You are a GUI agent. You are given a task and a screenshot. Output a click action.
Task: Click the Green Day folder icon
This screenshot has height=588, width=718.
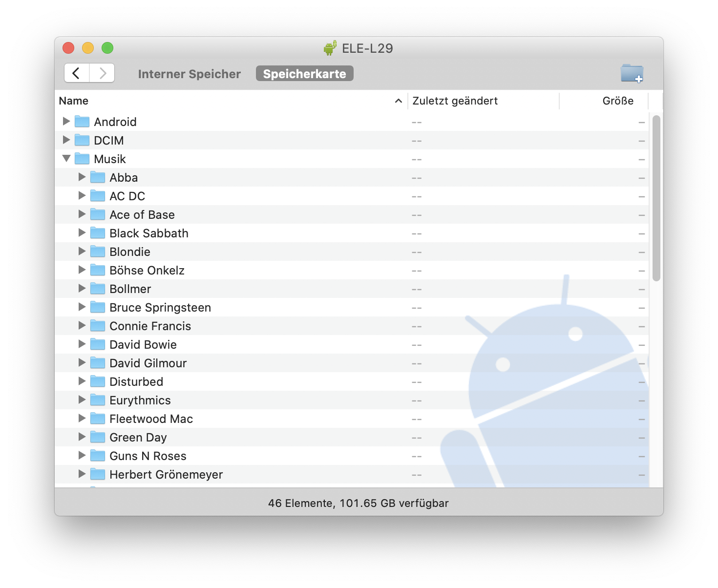pyautogui.click(x=98, y=437)
